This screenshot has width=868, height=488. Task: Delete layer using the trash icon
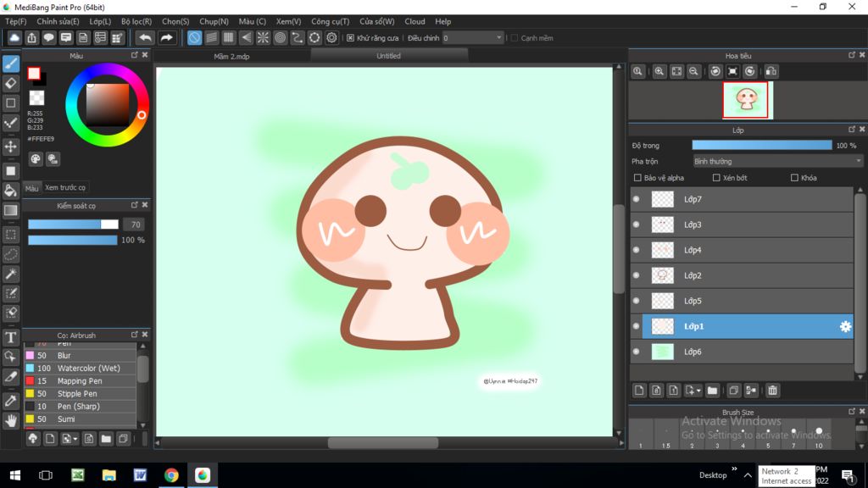pos(772,391)
